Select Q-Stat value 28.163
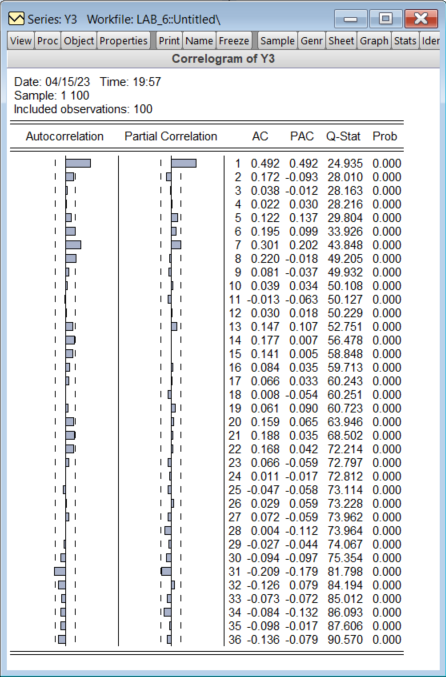Screen dimensions: 446x677 [x=345, y=191]
